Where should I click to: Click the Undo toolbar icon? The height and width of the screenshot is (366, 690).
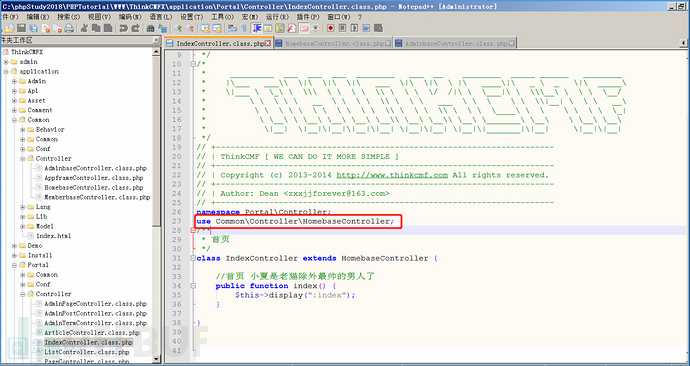123,28
